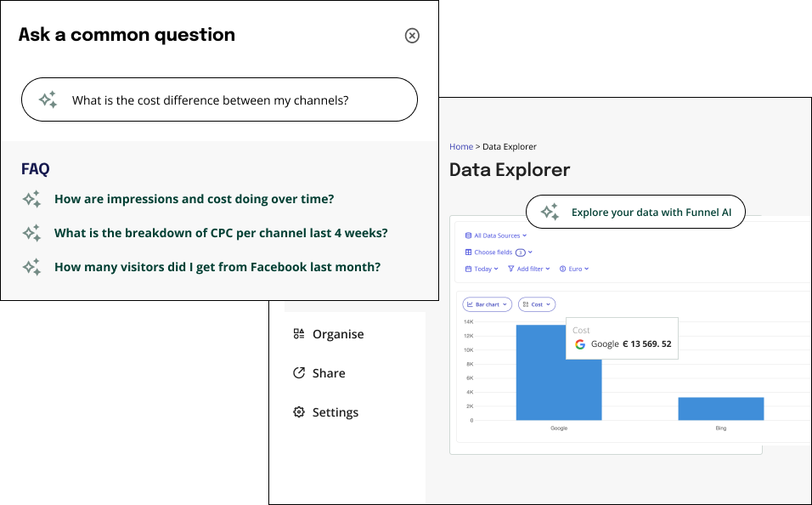
Task: Open the calendar icon next to Today
Action: pos(468,269)
